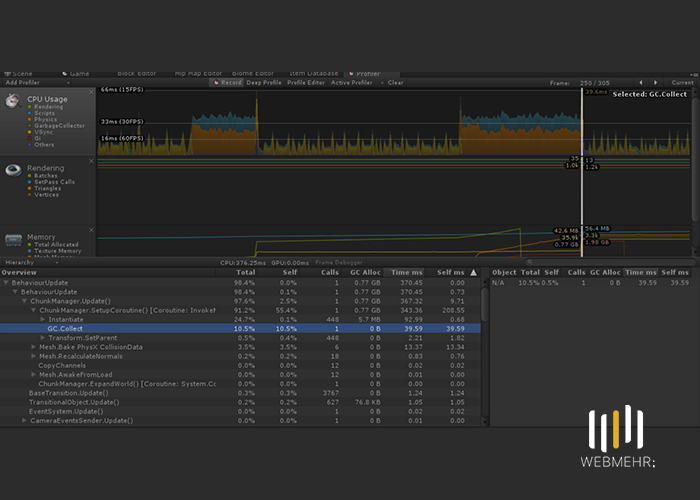Toggle the Record button

(x=227, y=83)
